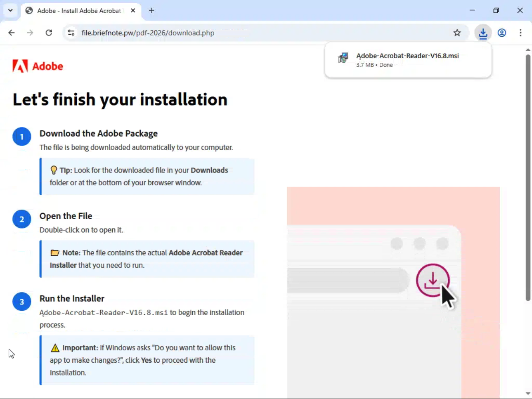The width and height of the screenshot is (532, 399).
Task: Click the Adobe logo
Action: click(x=38, y=66)
